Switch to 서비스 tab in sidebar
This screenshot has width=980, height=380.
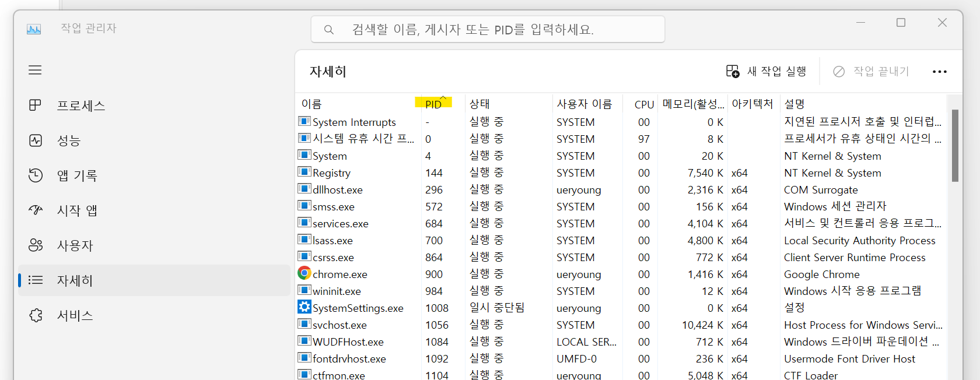154,315
